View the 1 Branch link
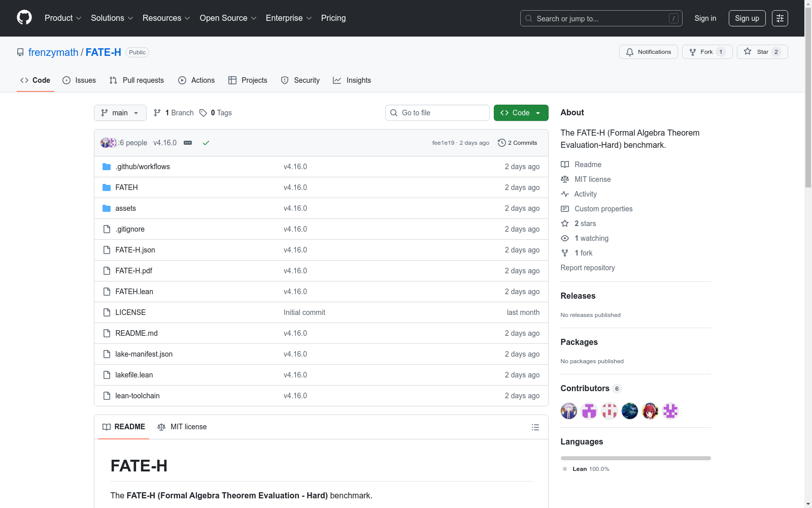The image size is (812, 508). [x=174, y=113]
